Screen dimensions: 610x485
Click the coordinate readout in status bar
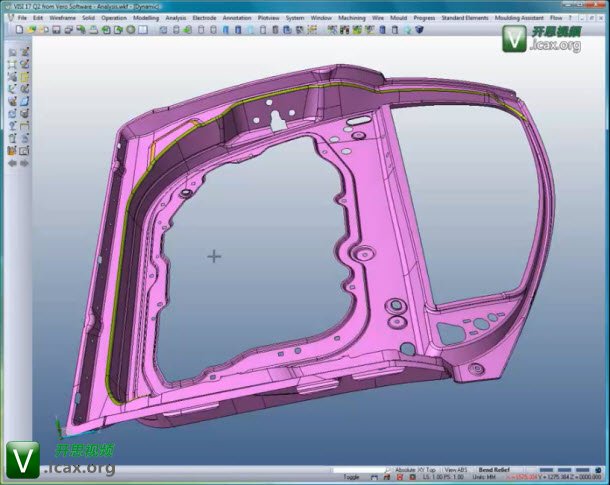550,478
